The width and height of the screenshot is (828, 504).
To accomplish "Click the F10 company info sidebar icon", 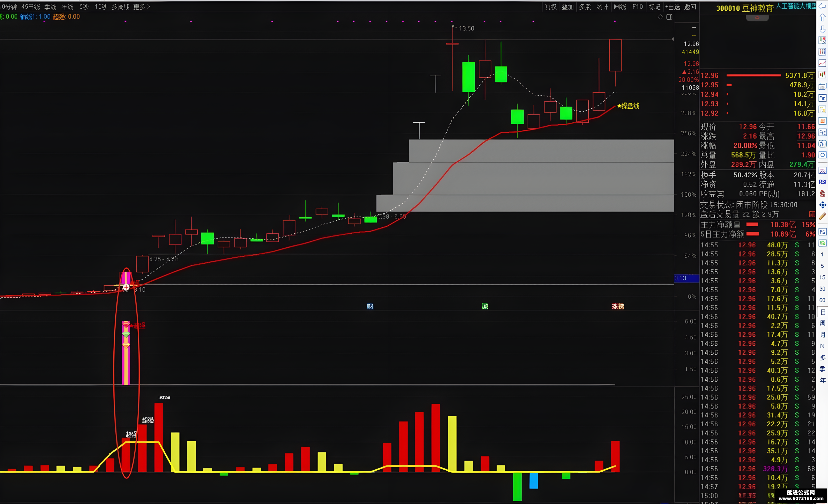I will 822,98.
